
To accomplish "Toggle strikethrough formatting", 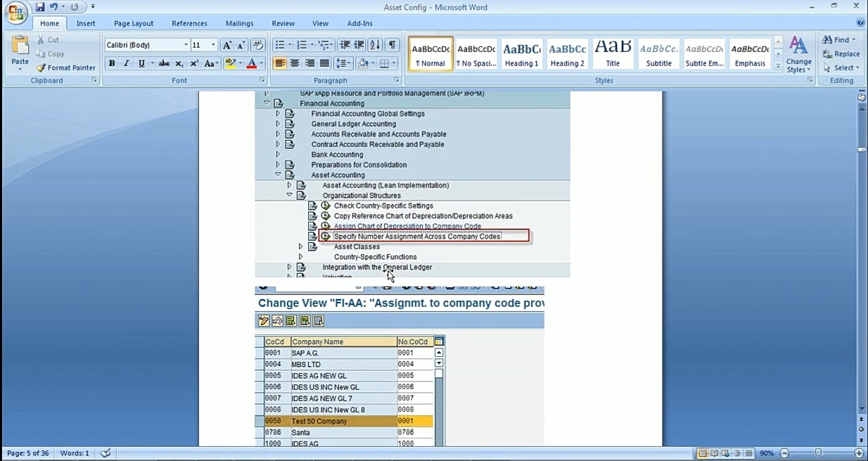I will pos(164,63).
